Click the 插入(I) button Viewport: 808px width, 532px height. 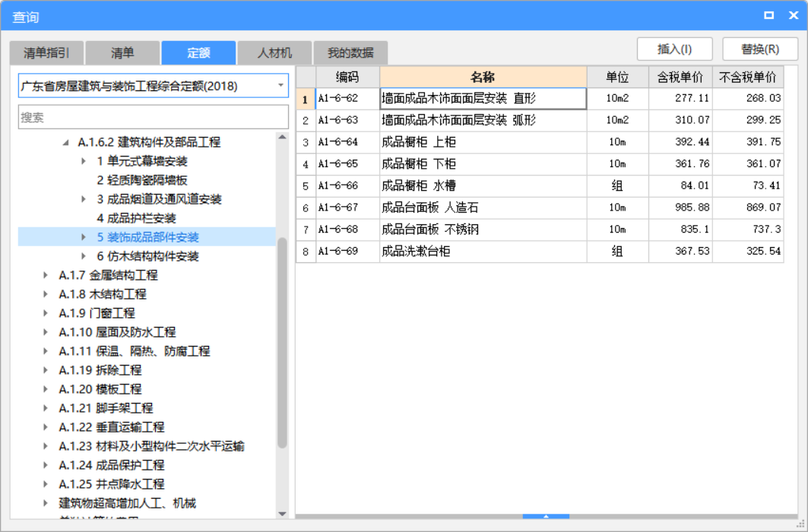pyautogui.click(x=674, y=49)
